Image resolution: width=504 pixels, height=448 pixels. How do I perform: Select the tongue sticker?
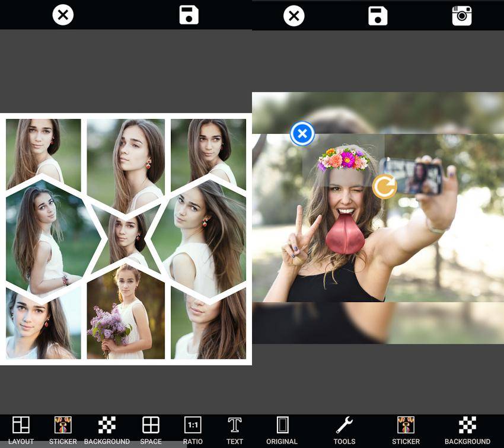(x=344, y=233)
